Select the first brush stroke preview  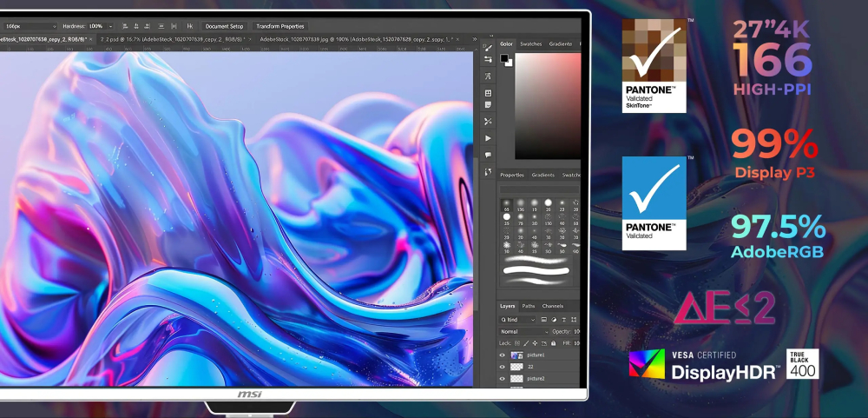[x=536, y=260]
